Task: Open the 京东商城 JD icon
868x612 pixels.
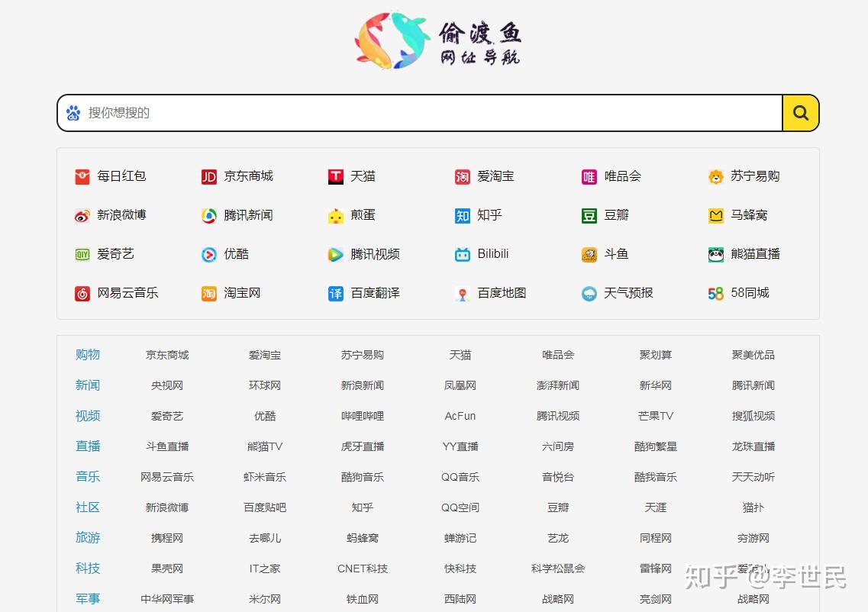Action: click(208, 176)
